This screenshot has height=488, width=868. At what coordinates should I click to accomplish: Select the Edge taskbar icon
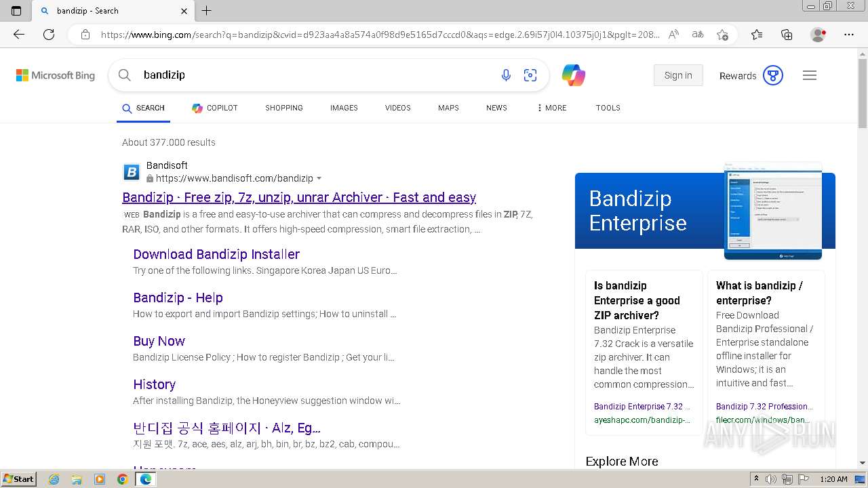pyautogui.click(x=145, y=479)
